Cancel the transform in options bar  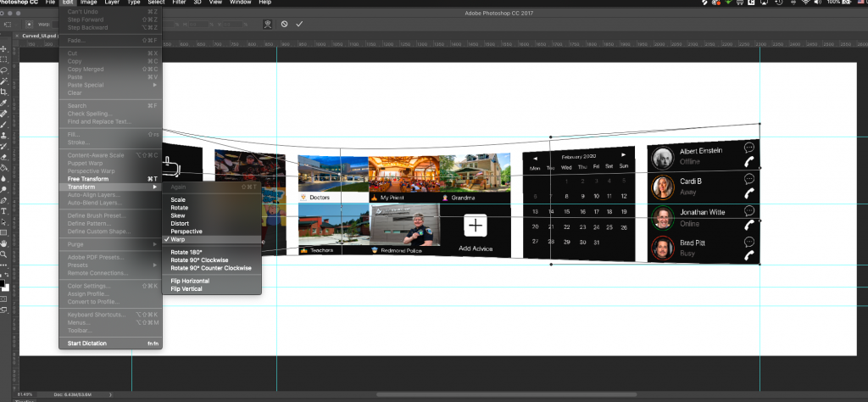(x=284, y=25)
